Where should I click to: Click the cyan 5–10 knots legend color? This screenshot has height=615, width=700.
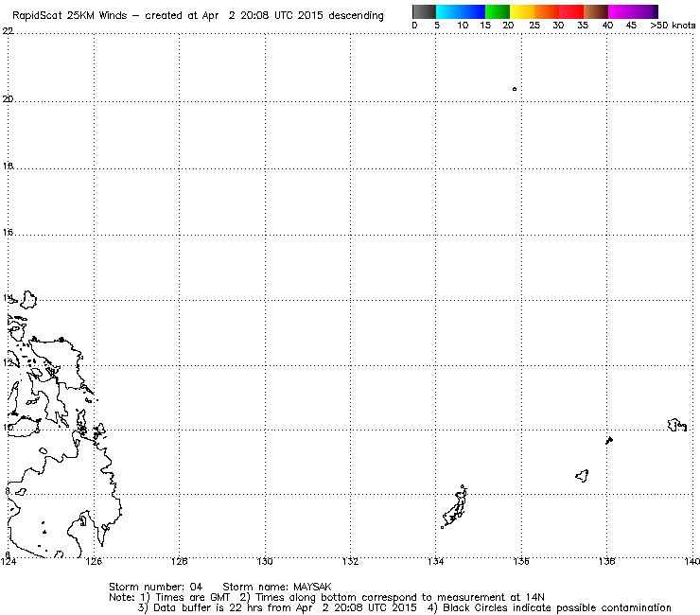coord(448,11)
